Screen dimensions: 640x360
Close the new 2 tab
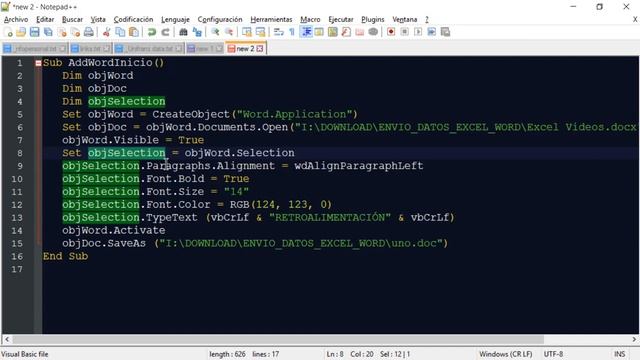(x=260, y=49)
